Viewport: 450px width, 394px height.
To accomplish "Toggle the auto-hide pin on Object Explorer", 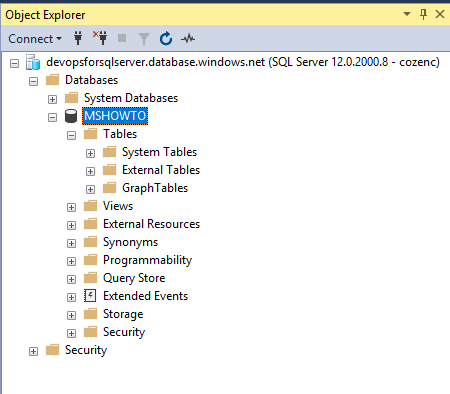I will [x=423, y=14].
